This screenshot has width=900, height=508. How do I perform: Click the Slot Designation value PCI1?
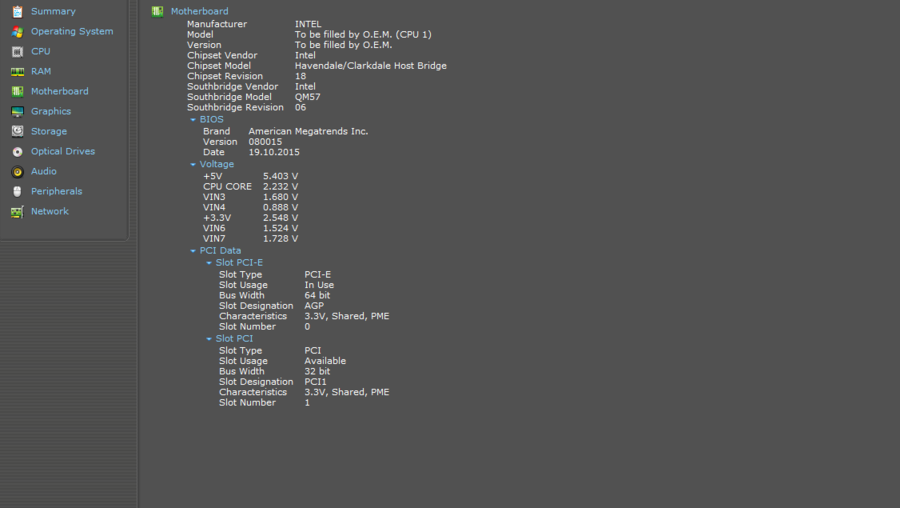315,382
